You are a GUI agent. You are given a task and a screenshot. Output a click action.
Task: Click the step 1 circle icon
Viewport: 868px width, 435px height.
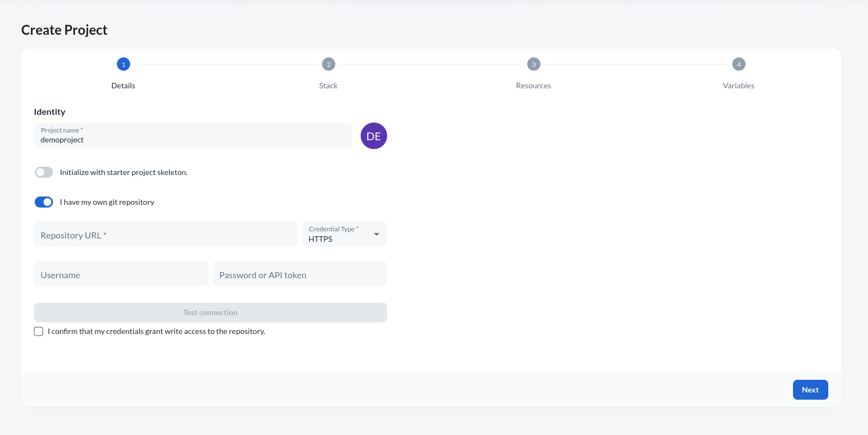pos(123,65)
